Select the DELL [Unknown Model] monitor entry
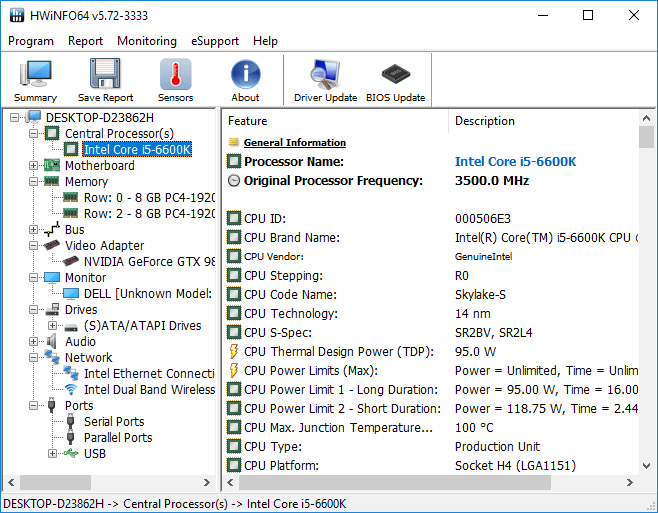Screen dimensions: 658x513 [148, 293]
